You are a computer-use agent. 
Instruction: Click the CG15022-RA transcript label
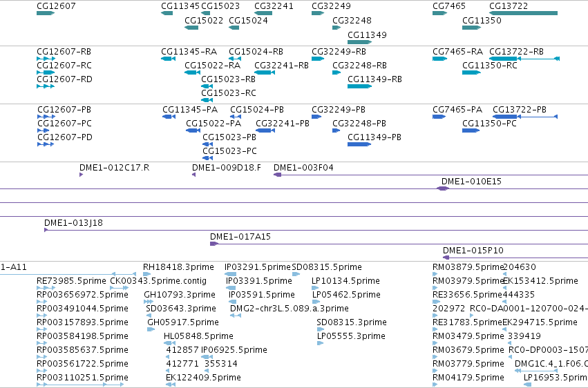pos(212,65)
